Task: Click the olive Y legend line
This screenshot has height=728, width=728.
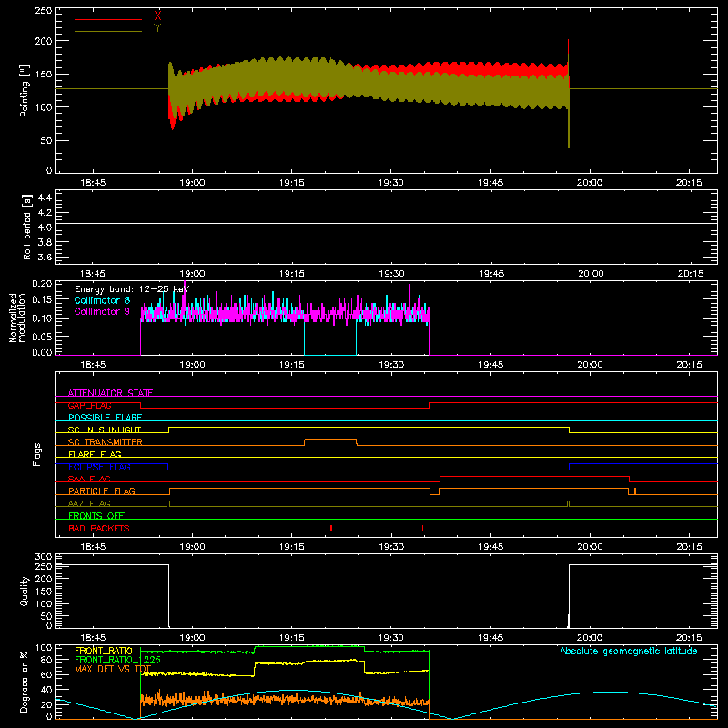Action: click(108, 31)
